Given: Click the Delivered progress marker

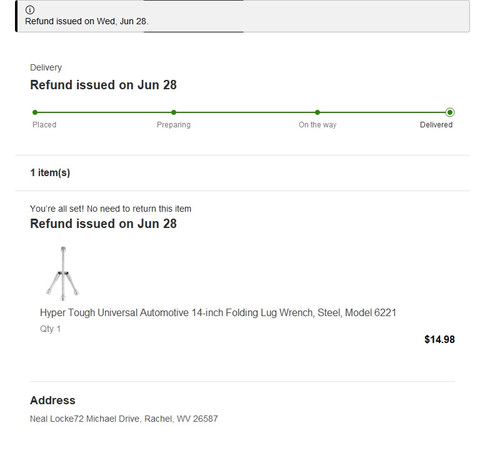Looking at the screenshot, I should pyautogui.click(x=450, y=112).
